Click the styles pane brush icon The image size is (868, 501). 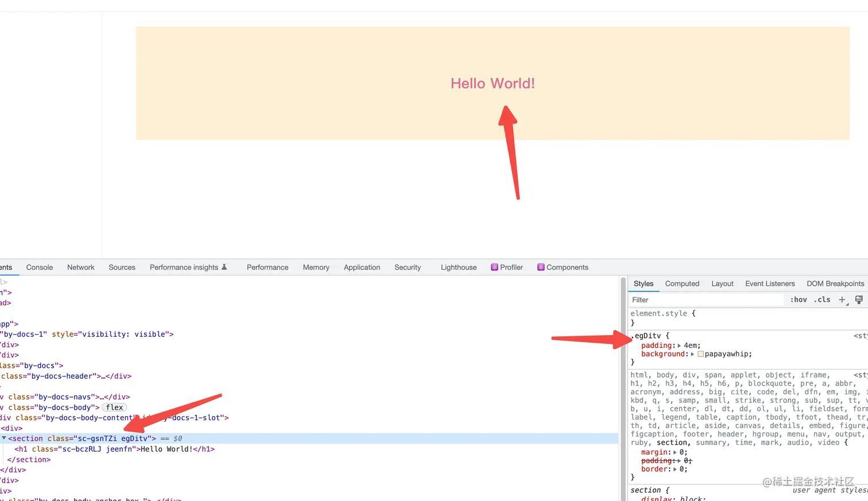[x=859, y=299]
